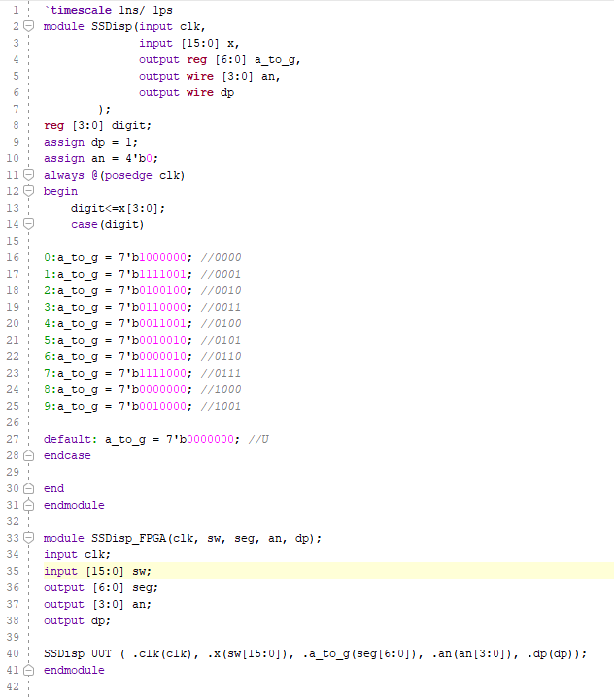Click 'posedge clk' in the always line
614x700 pixels.
click(x=143, y=175)
